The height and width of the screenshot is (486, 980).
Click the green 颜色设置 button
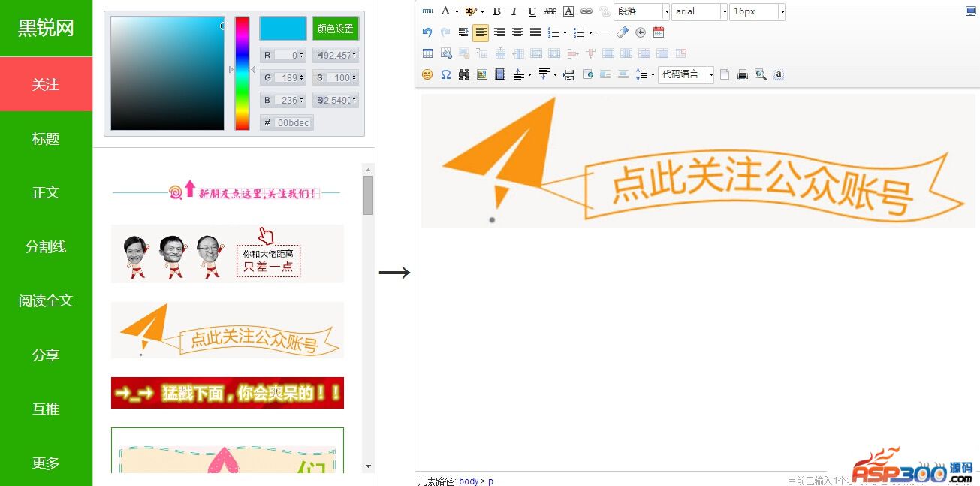tap(336, 29)
